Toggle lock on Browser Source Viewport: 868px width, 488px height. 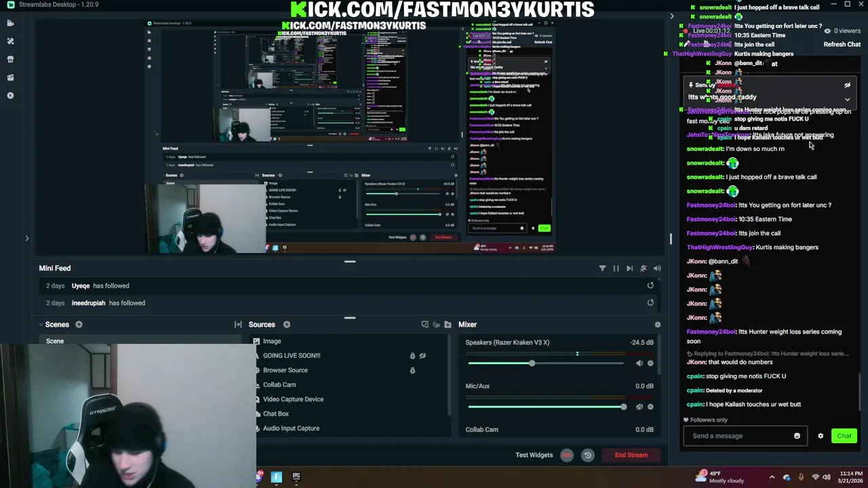(412, 370)
